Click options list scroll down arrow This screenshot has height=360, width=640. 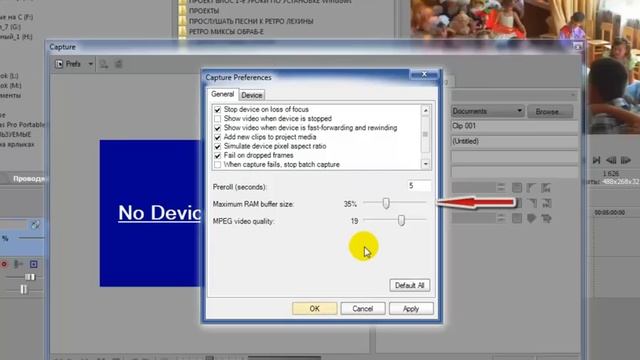[x=426, y=164]
